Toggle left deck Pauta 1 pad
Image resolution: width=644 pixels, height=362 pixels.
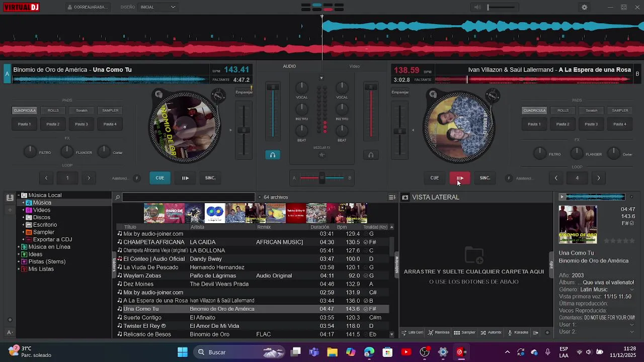point(24,124)
